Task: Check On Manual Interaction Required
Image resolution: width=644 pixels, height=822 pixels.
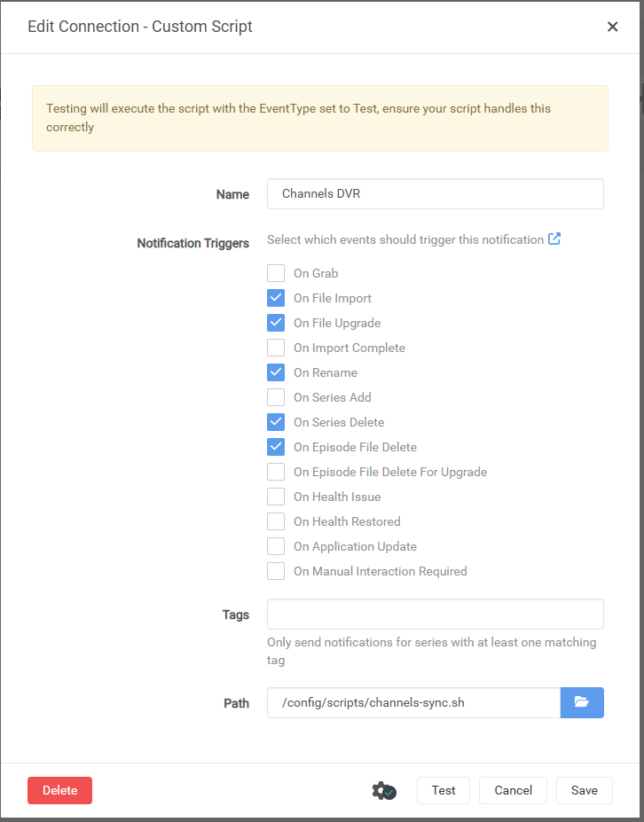Action: coord(276,571)
